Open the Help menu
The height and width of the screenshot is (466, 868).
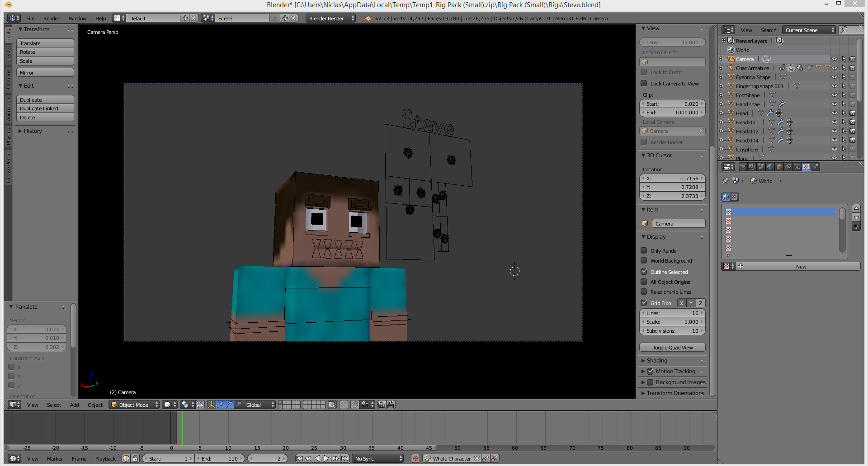[x=100, y=19]
